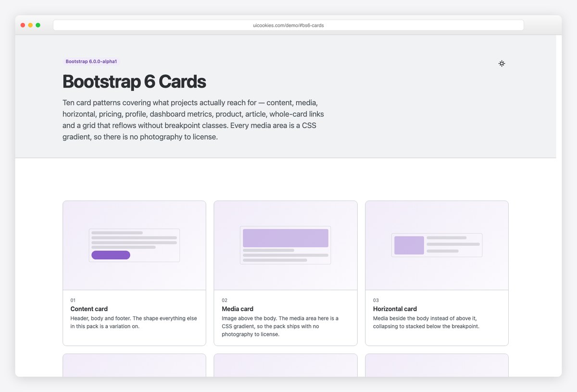Click the browser address bar URL

[x=288, y=25]
